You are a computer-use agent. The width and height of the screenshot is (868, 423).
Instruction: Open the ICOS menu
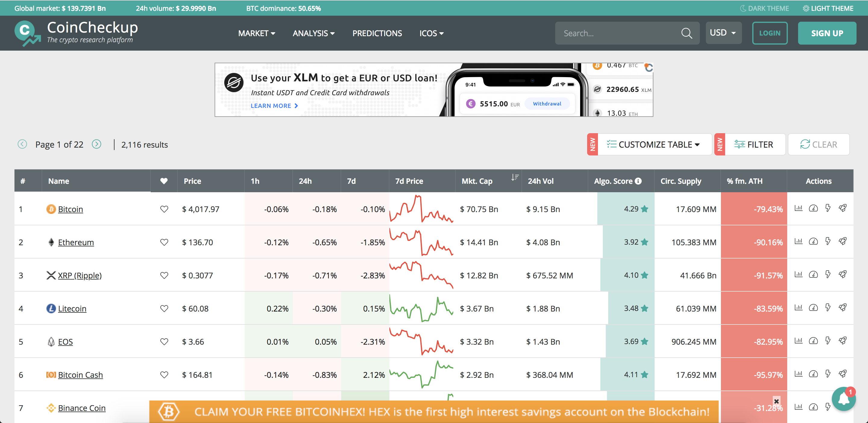coord(431,33)
